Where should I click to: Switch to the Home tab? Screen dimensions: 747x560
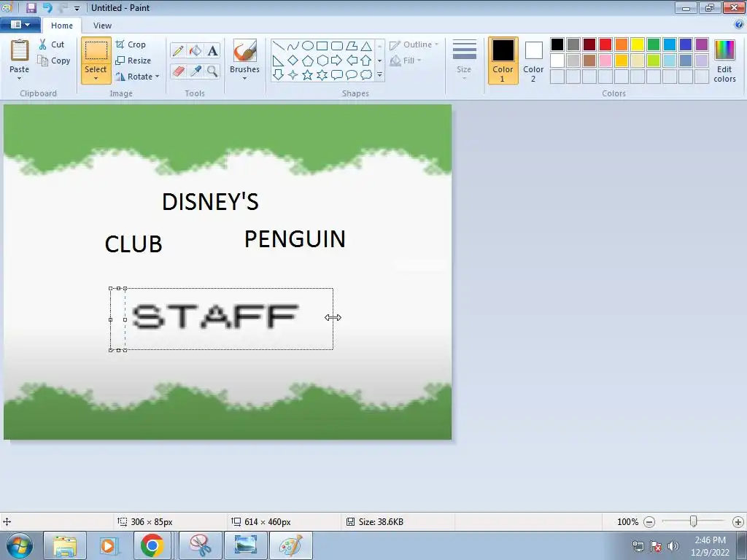(x=62, y=26)
